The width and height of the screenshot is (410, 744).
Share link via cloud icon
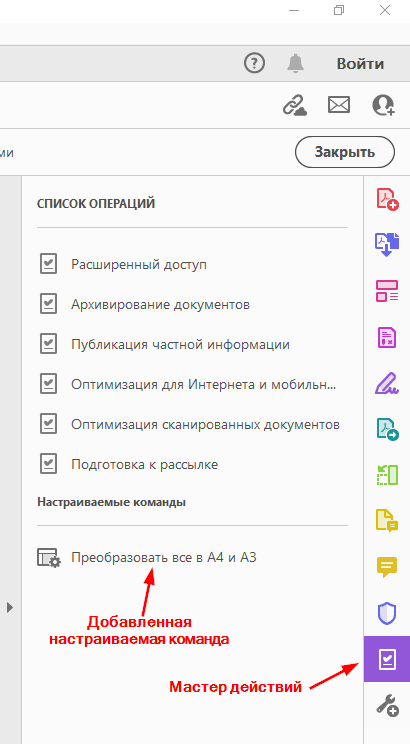point(295,105)
